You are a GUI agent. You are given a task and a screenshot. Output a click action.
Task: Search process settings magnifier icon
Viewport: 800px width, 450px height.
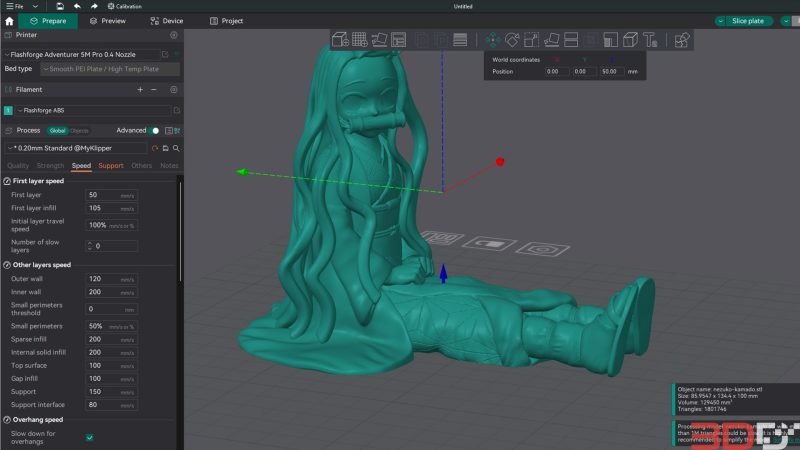click(x=176, y=148)
